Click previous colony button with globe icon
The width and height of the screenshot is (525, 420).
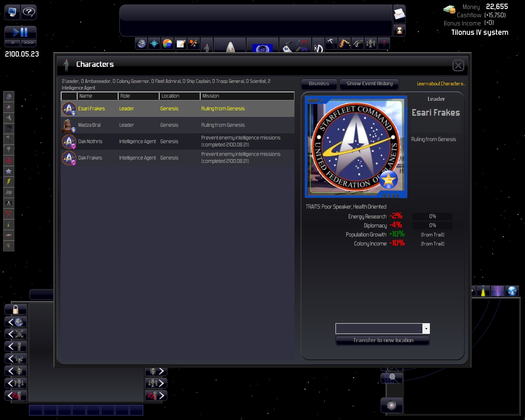click(16, 322)
